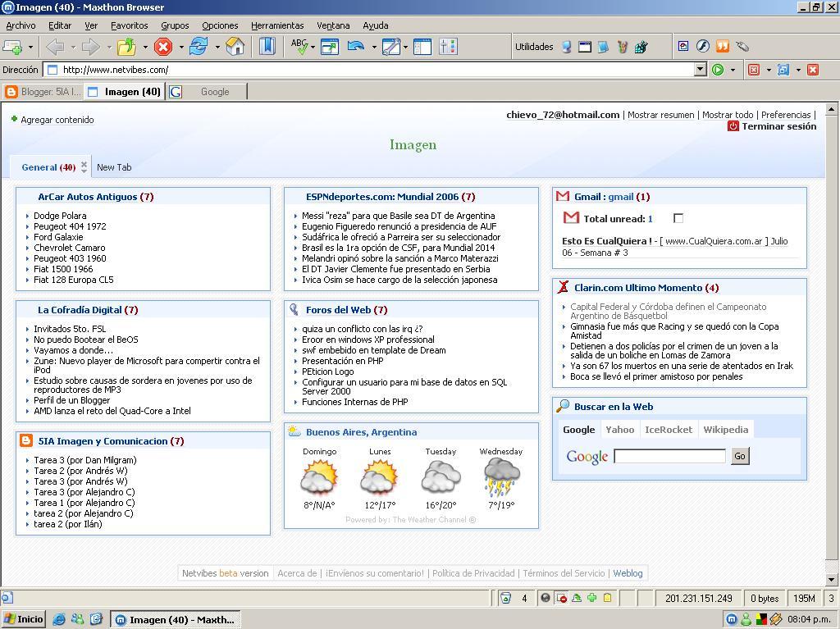Image resolution: width=840 pixels, height=629 pixels.
Task: Open the Stop button dropdown arrow
Action: 181,47
